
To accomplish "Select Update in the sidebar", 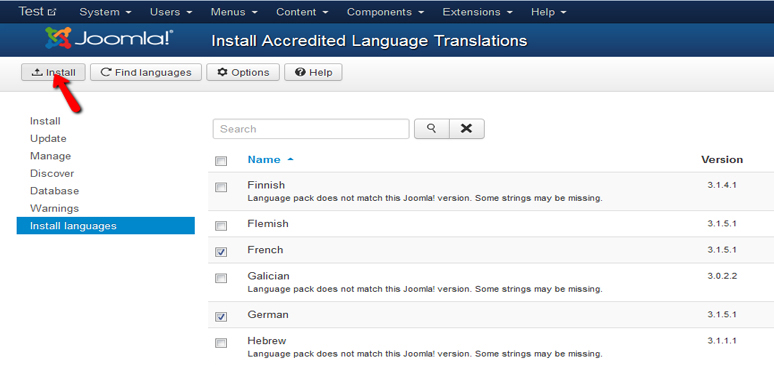I will click(48, 138).
